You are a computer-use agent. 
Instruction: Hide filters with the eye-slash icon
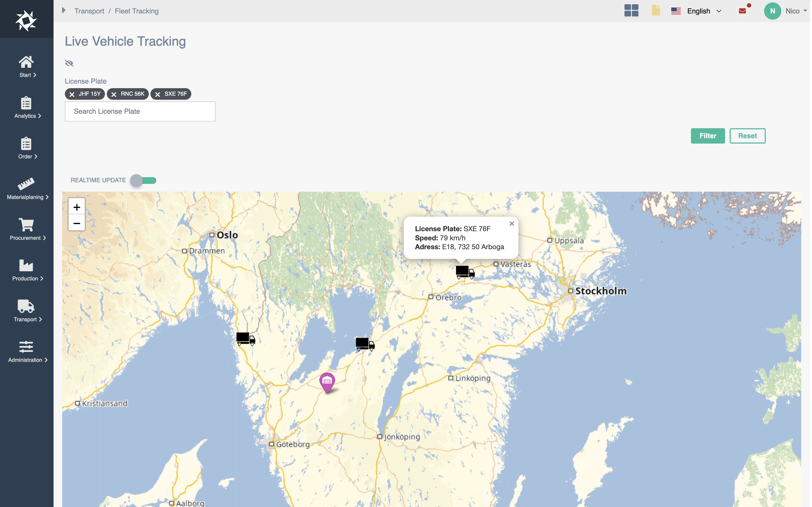(x=69, y=63)
